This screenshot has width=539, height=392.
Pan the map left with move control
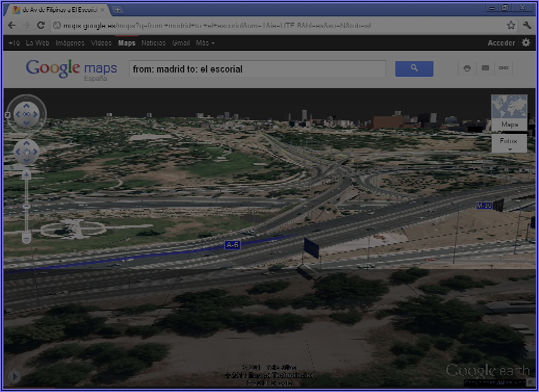click(x=18, y=151)
